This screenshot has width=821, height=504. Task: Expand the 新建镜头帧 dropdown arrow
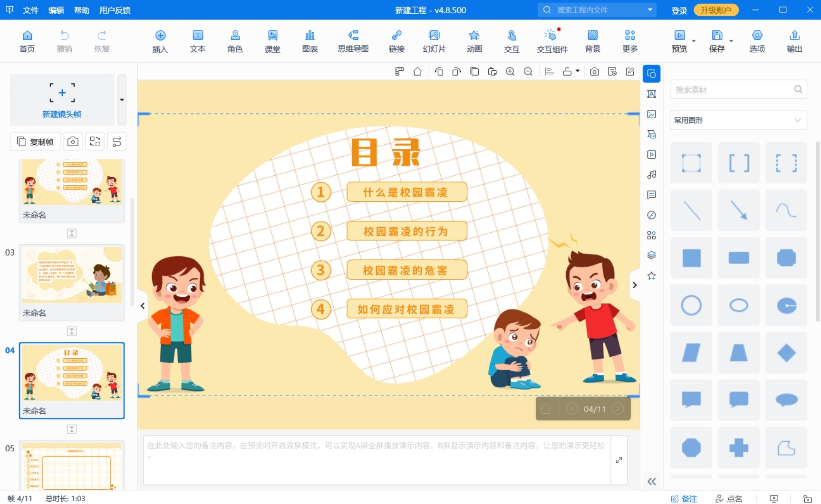122,100
